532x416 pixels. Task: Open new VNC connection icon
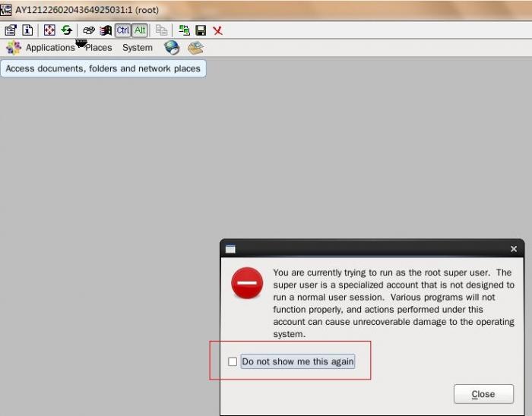pos(184,30)
